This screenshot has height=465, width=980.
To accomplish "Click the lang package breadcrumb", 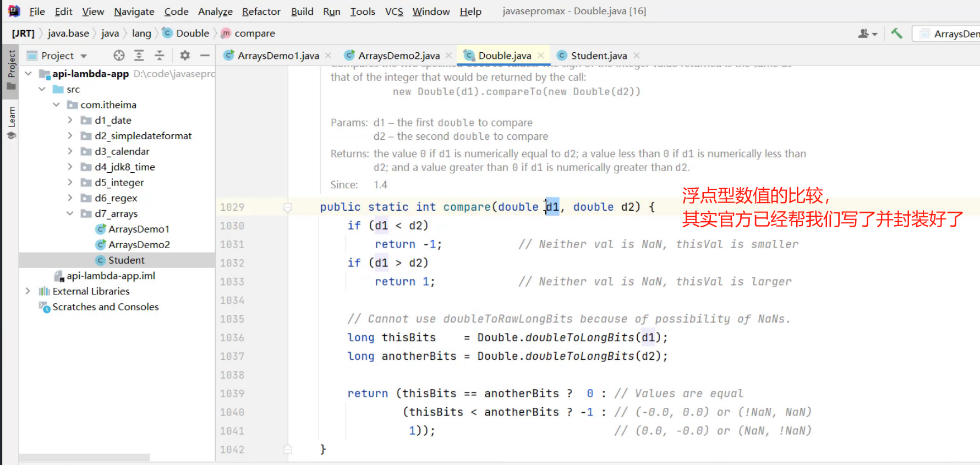I will coord(141,34).
